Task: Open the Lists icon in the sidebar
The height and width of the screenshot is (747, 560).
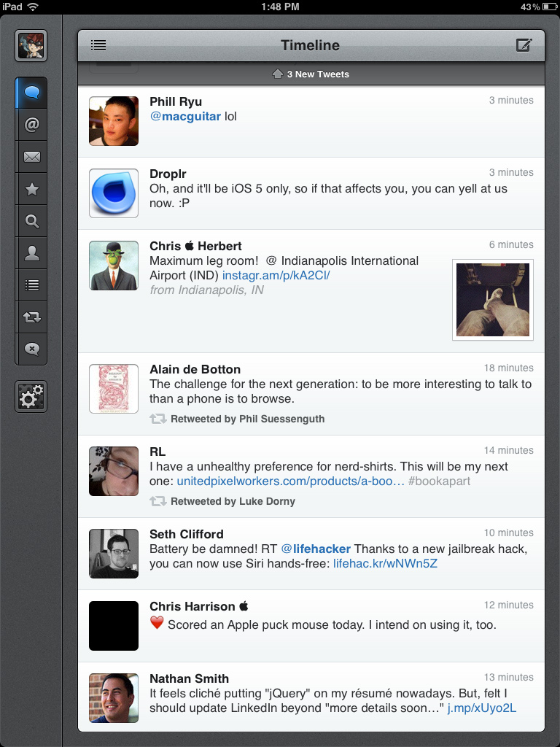Action: pos(31,285)
